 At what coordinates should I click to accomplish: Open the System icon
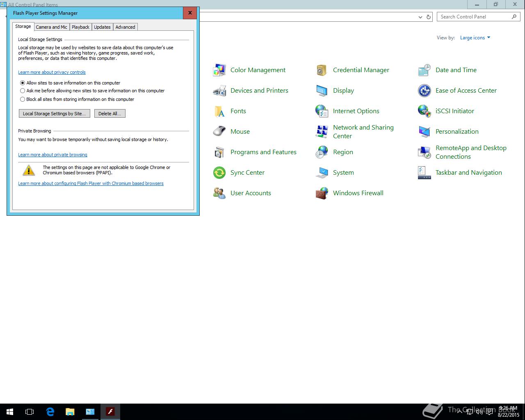click(x=322, y=173)
